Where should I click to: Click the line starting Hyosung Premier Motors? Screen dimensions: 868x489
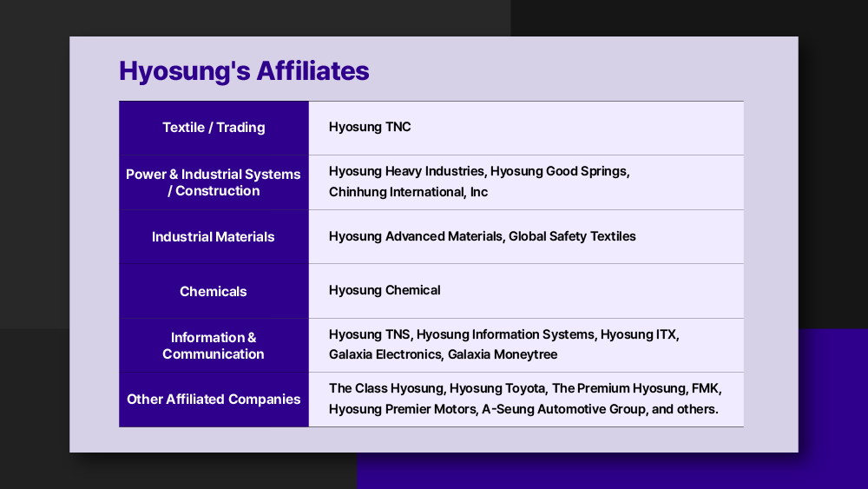click(x=523, y=409)
